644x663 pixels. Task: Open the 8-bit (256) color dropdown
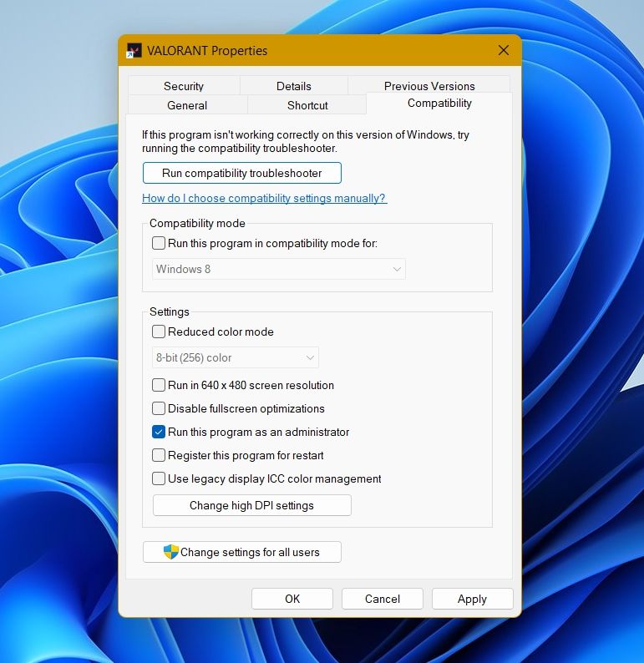pyautogui.click(x=236, y=357)
